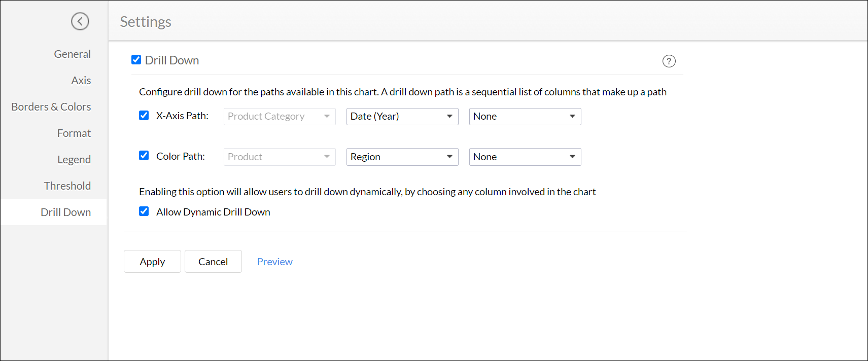The height and width of the screenshot is (361, 868).
Task: Uncheck the main Drill Down checkbox
Action: click(x=136, y=60)
